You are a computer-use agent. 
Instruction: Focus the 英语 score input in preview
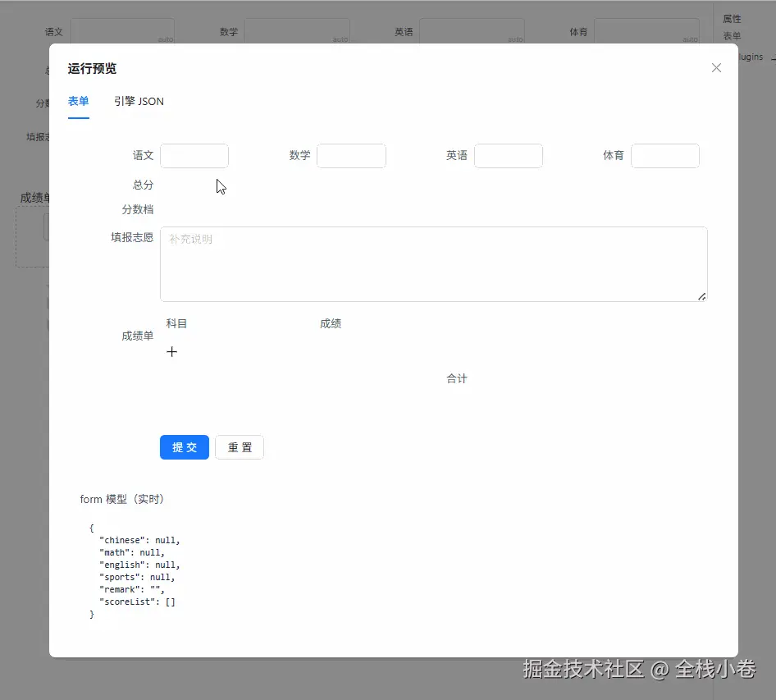point(509,155)
